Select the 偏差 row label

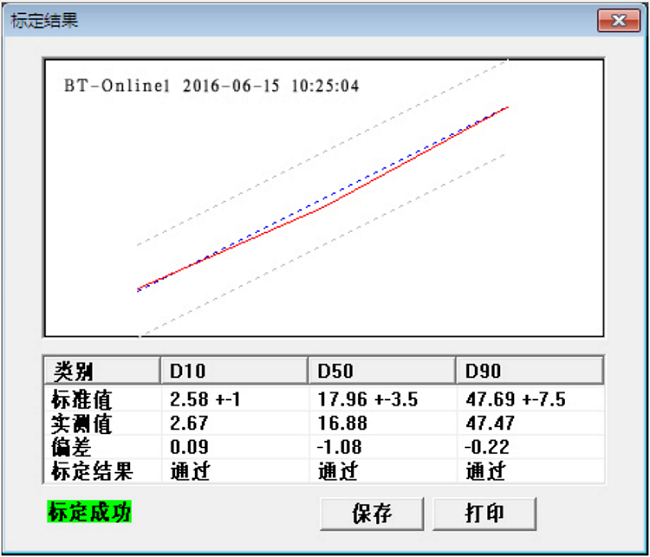tap(67, 447)
